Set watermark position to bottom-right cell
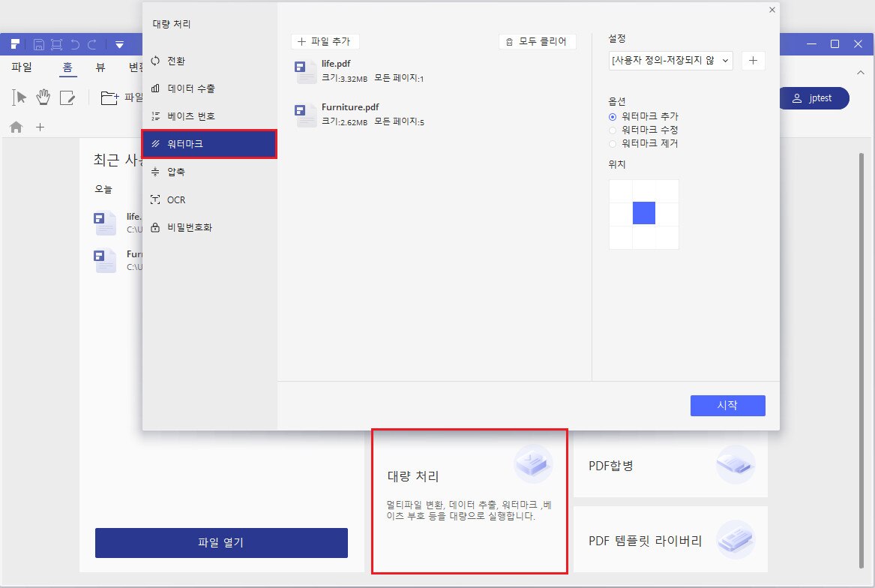This screenshot has width=875, height=588. point(667,237)
